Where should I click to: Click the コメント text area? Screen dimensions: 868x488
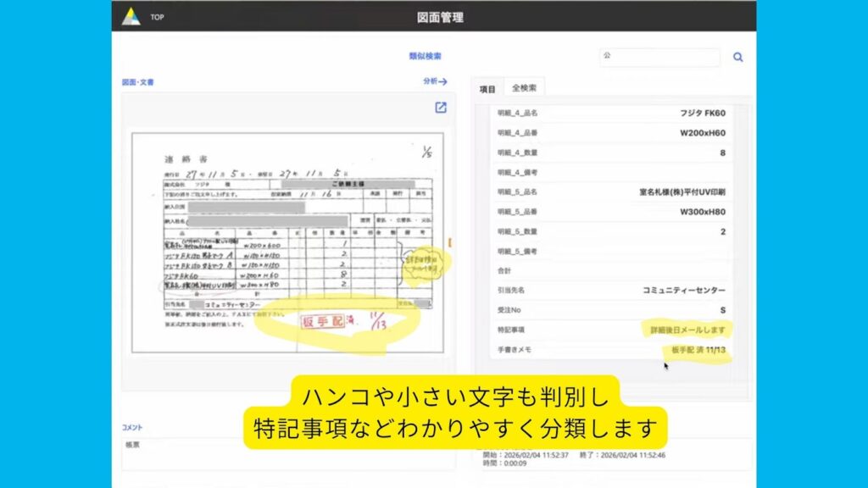coord(288,453)
